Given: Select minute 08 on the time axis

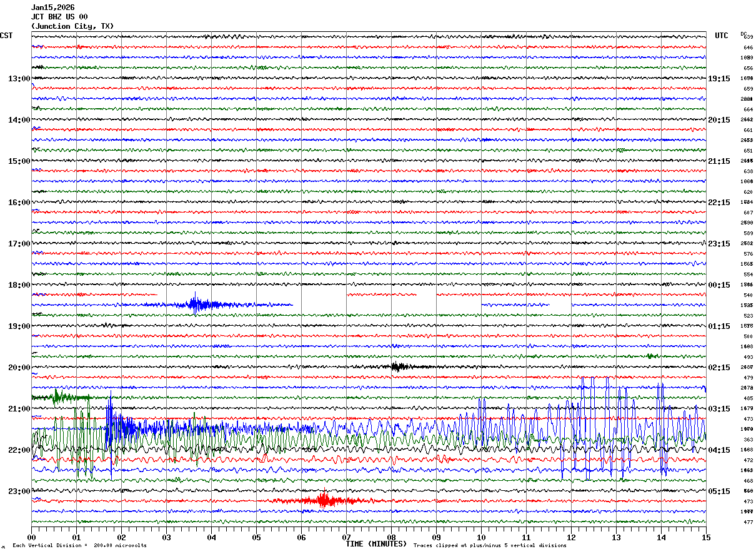Looking at the screenshot, I should (391, 537).
